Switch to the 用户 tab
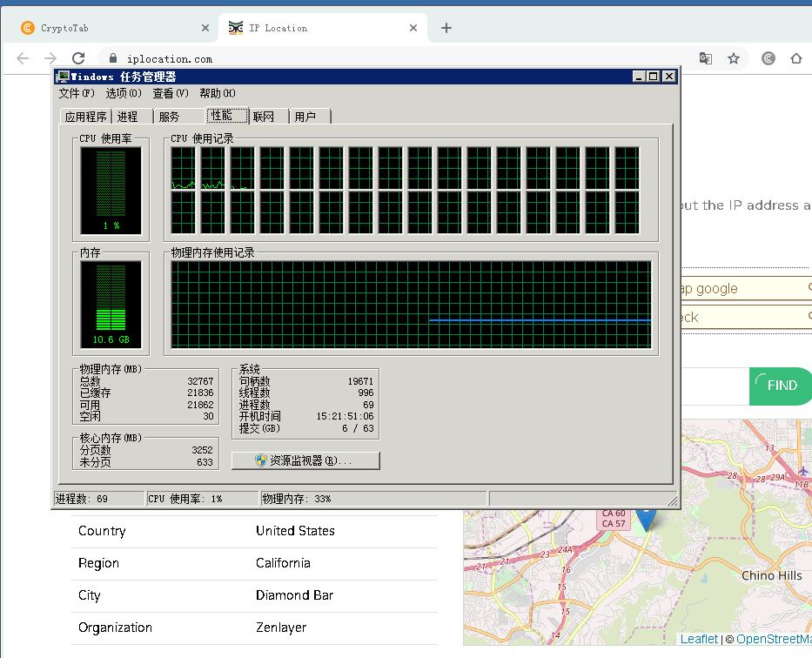The width and height of the screenshot is (812, 658). point(310,117)
